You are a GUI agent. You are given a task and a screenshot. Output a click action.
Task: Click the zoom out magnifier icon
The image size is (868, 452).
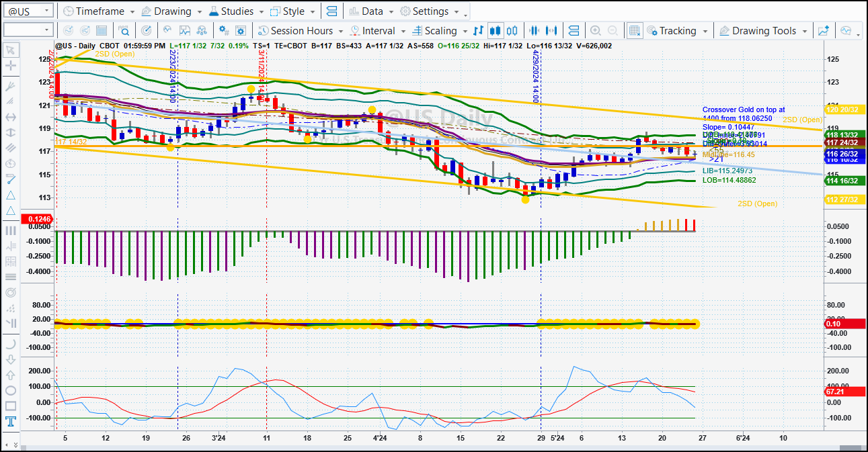[x=613, y=31]
